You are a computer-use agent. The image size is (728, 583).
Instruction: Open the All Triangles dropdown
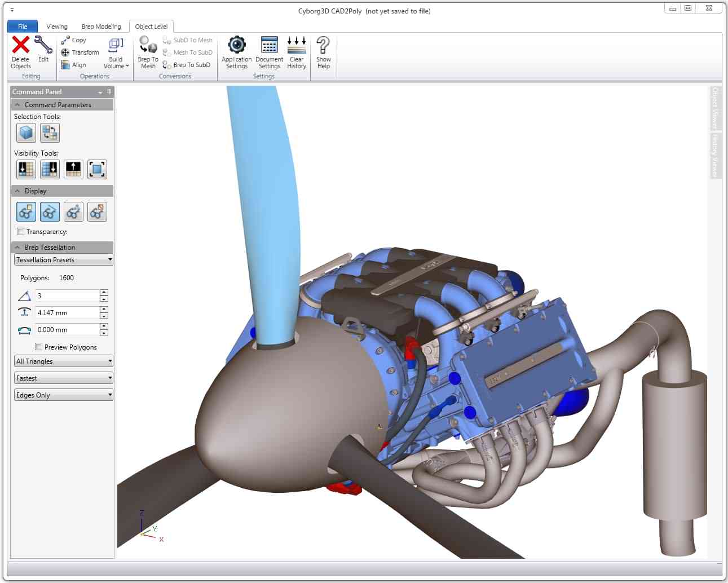[111, 361]
